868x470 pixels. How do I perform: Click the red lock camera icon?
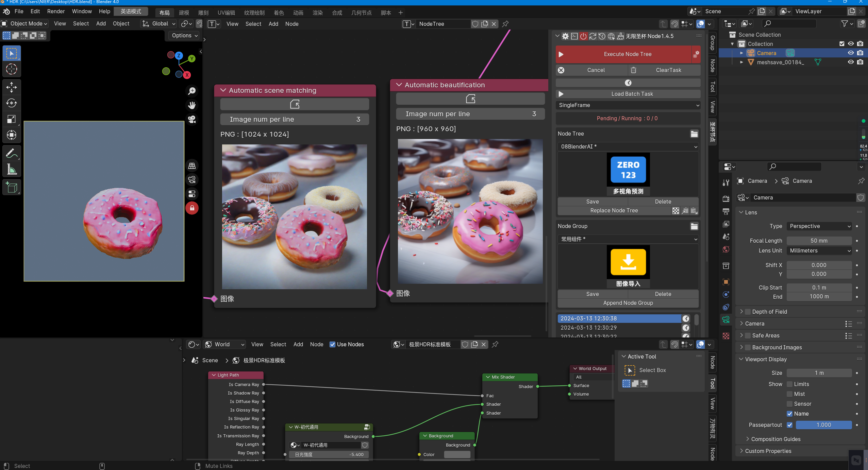pos(192,208)
